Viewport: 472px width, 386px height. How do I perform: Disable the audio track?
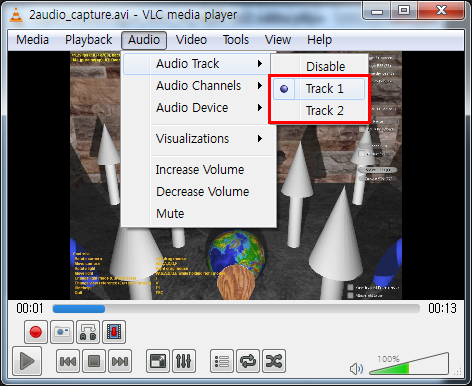pyautogui.click(x=319, y=66)
